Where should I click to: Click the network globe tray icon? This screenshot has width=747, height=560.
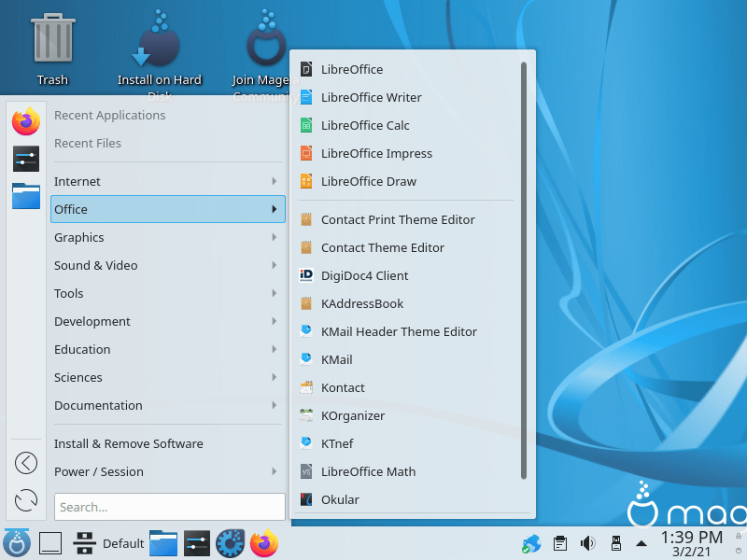(x=531, y=543)
